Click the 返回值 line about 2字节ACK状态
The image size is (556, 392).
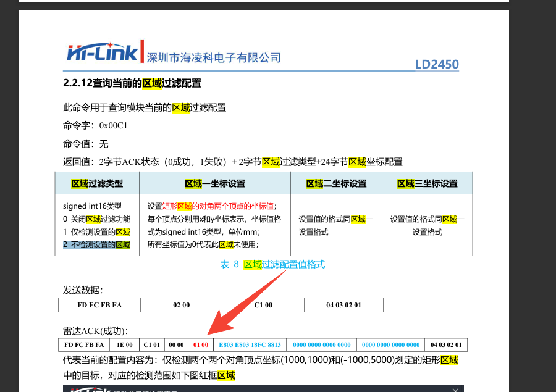[233, 162]
